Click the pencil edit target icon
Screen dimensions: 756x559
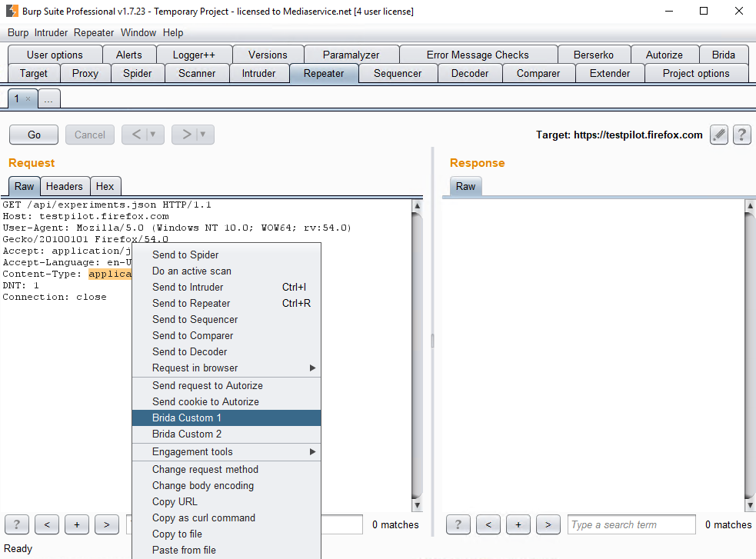pyautogui.click(x=718, y=135)
